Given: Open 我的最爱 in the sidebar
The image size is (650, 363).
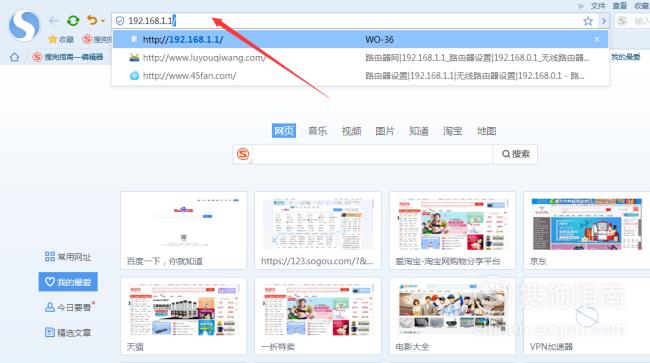Looking at the screenshot, I should coord(68,282).
